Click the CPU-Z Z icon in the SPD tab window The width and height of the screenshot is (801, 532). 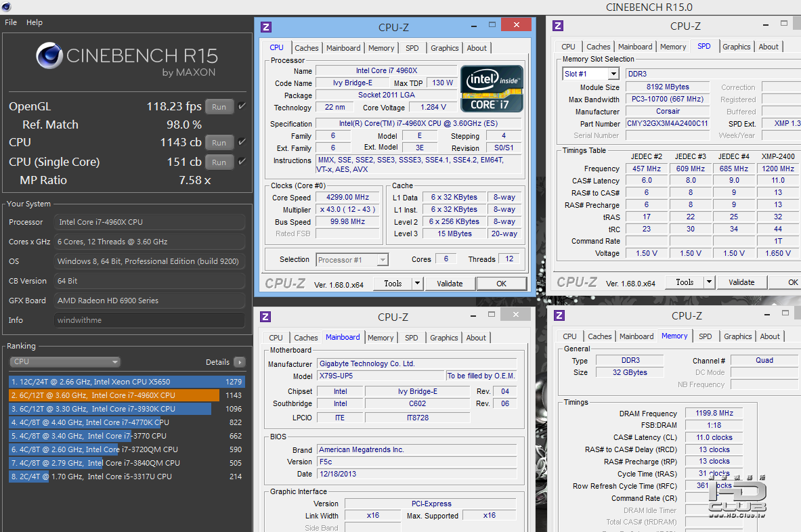[x=558, y=26]
